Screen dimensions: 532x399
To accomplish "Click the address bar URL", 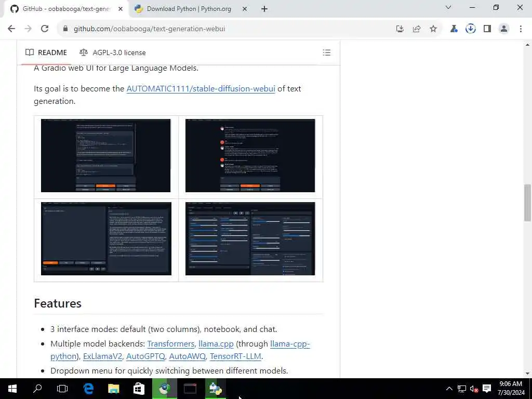I will pyautogui.click(x=149, y=29).
